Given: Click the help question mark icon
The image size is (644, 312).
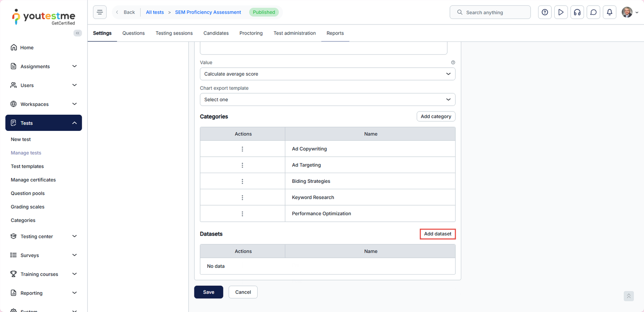Looking at the screenshot, I should (545, 12).
